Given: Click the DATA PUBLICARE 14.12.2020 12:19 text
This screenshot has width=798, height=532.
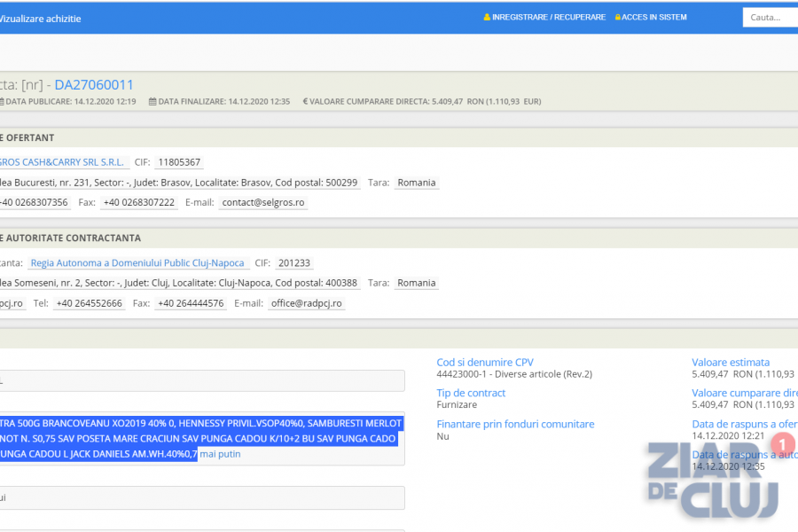Looking at the screenshot, I should [x=71, y=101].
